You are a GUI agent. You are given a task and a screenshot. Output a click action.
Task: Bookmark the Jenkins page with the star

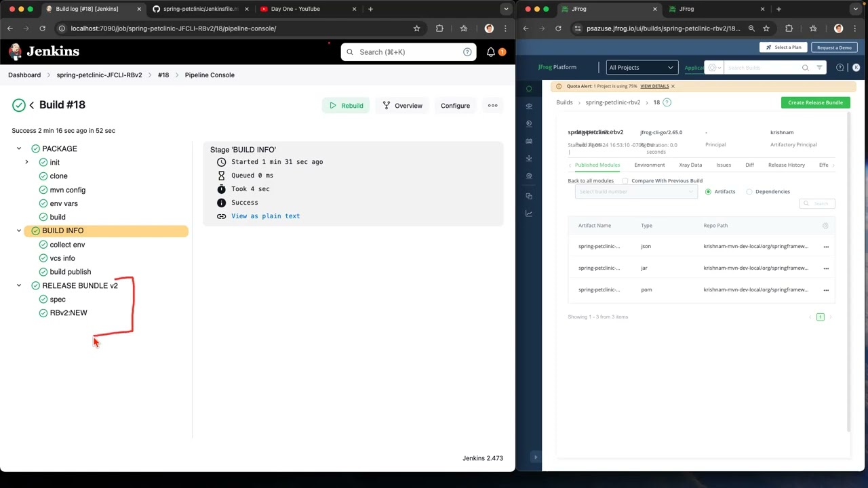[416, 28]
